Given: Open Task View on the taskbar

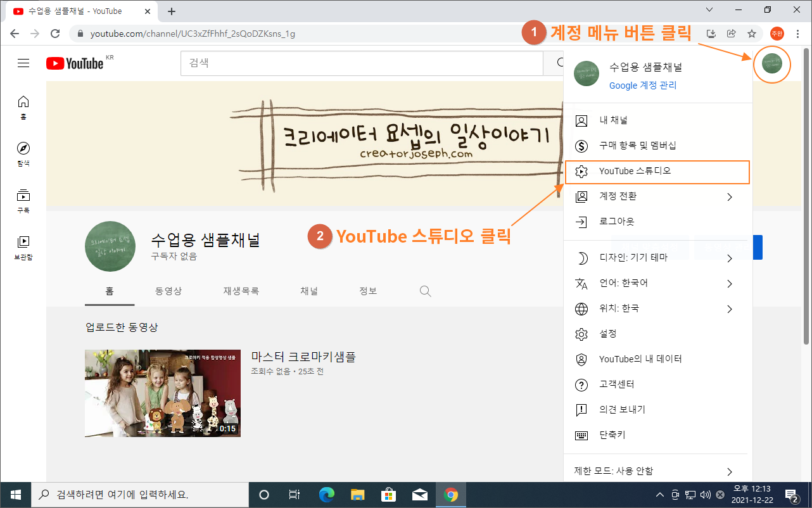Looking at the screenshot, I should click(295, 495).
